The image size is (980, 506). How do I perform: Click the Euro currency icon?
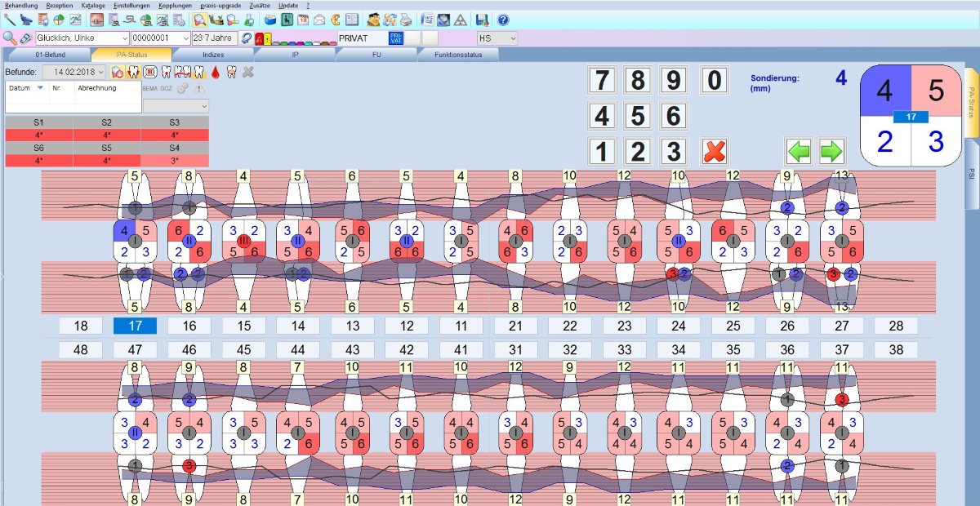[335, 20]
